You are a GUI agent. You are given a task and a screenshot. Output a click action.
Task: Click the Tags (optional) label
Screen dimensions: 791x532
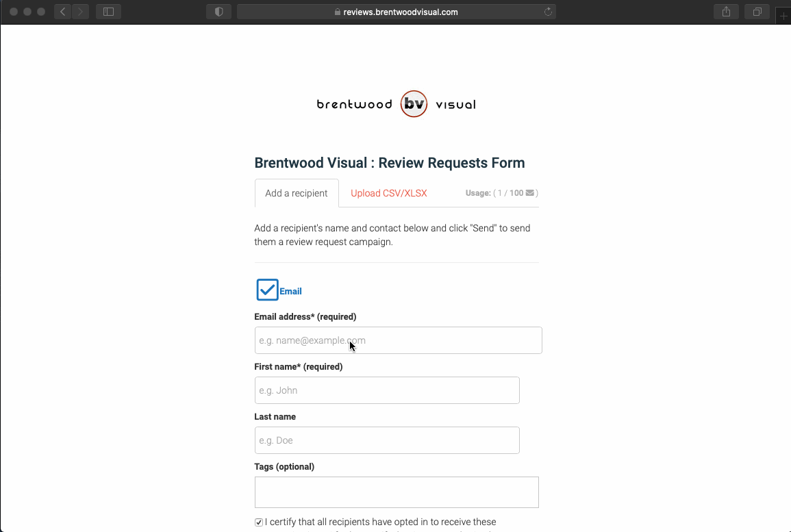coord(284,466)
